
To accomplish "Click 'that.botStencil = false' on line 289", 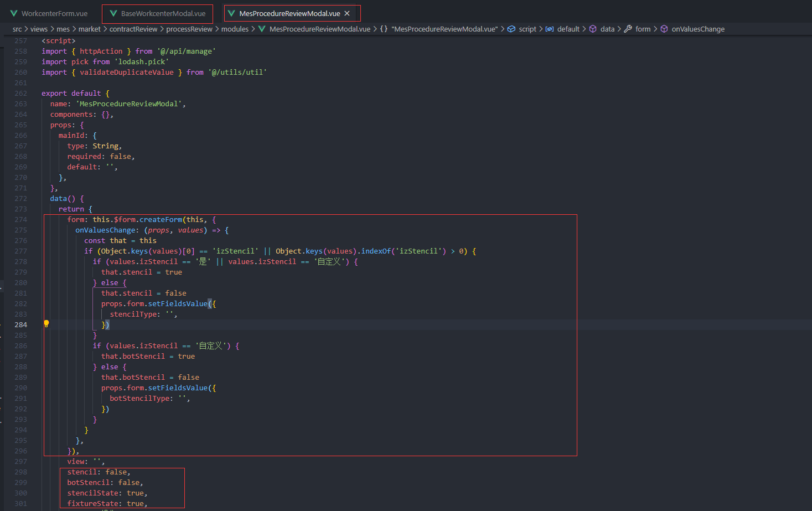I will pyautogui.click(x=150, y=377).
